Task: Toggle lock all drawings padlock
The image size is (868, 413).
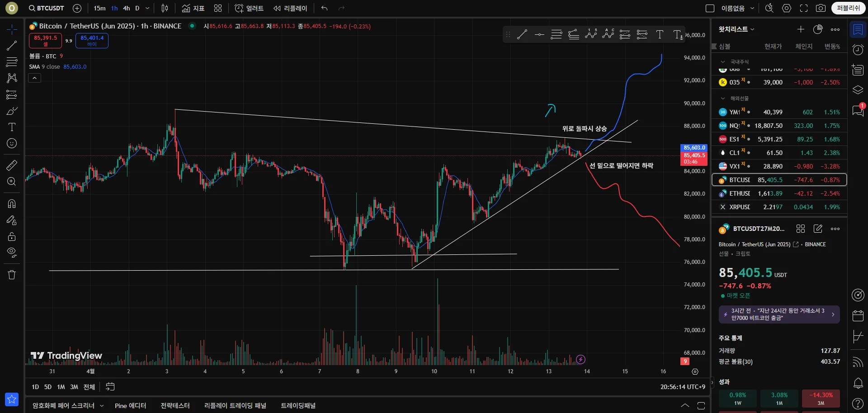Action: click(12, 236)
